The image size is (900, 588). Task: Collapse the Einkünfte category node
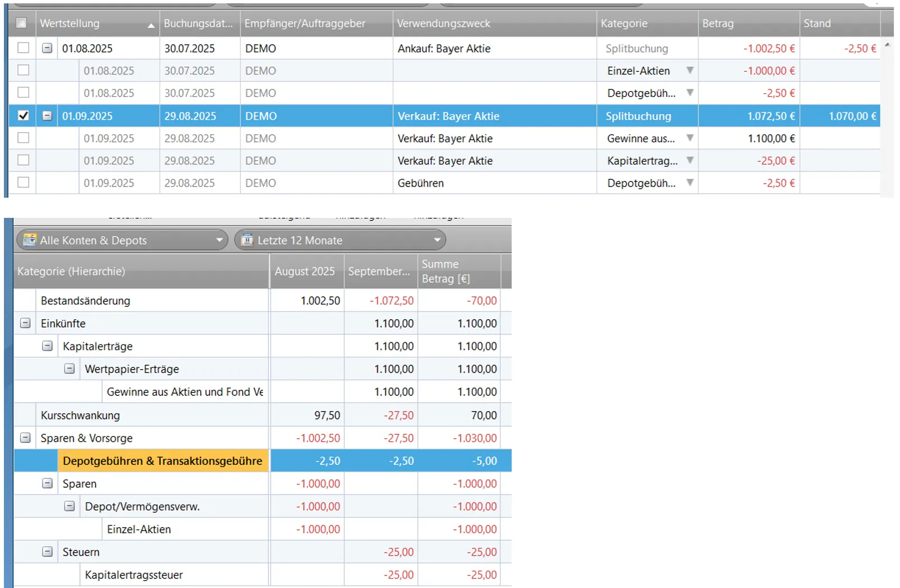coord(25,324)
